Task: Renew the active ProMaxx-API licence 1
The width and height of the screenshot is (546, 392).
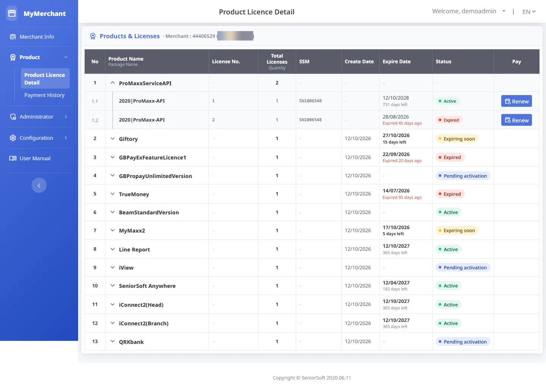Action: coord(516,101)
